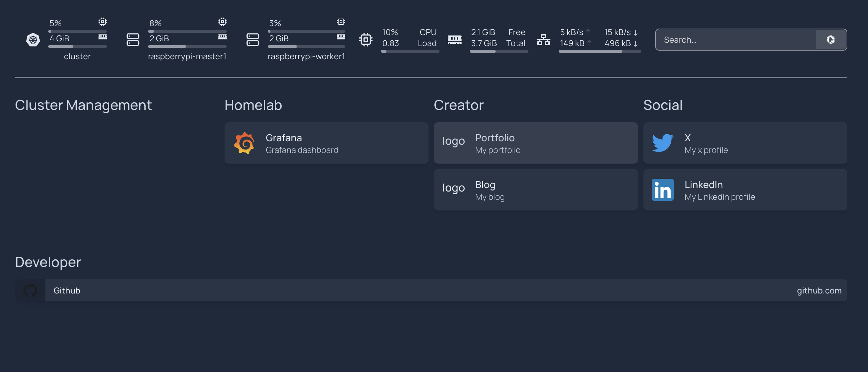This screenshot has width=868, height=372.
Task: Click the Kubernetes cluster wheel icon
Action: tap(33, 40)
